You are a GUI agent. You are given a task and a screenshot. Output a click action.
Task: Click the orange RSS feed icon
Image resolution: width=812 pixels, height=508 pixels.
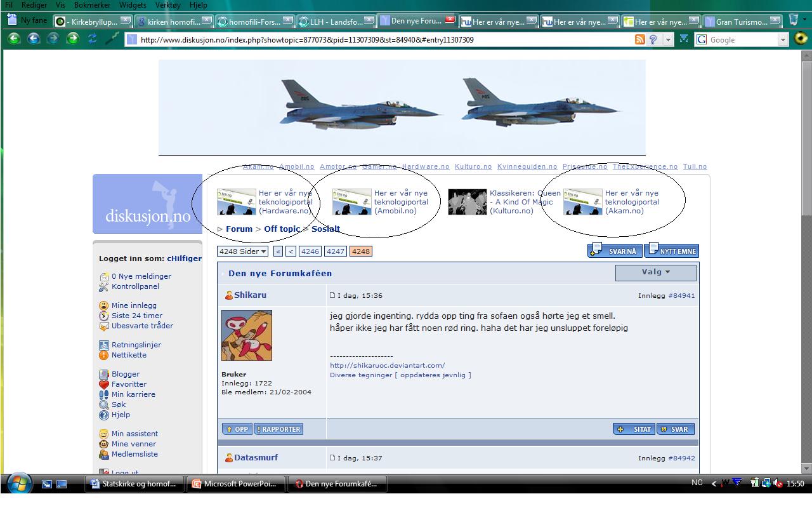point(640,39)
